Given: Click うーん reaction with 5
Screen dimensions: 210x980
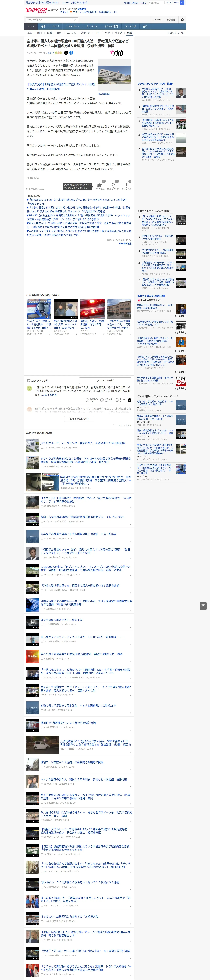Looking at the screenshot, I should point(120,400).
